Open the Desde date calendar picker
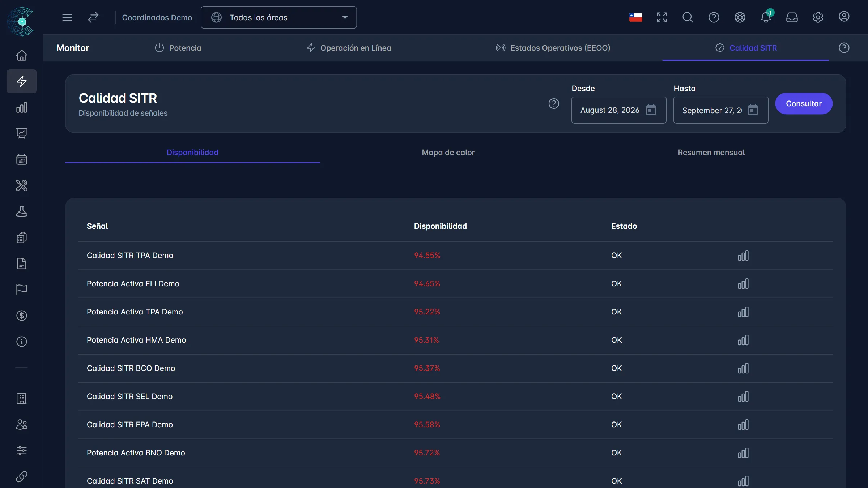 coord(651,110)
